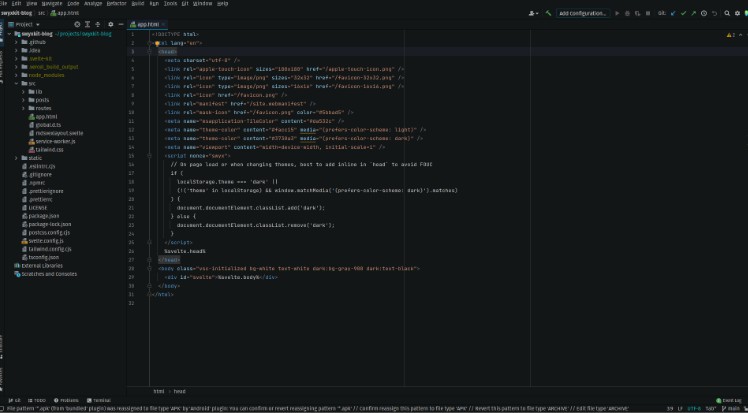Click Collapse All in Project panel
The image size is (748, 413).
(x=97, y=24)
